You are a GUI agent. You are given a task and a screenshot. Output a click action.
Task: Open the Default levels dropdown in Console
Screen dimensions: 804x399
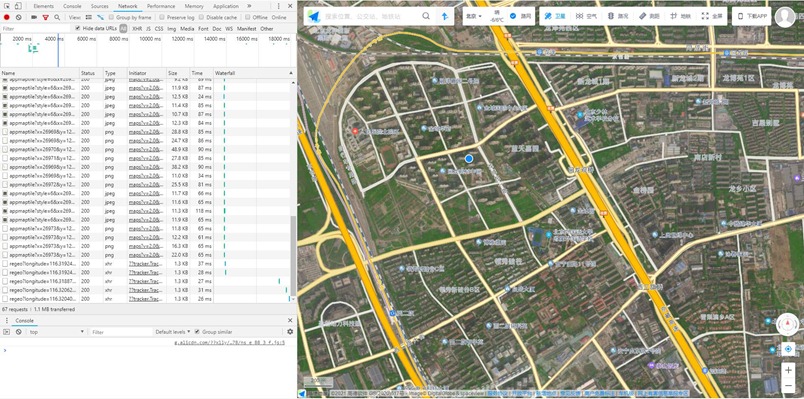point(173,332)
